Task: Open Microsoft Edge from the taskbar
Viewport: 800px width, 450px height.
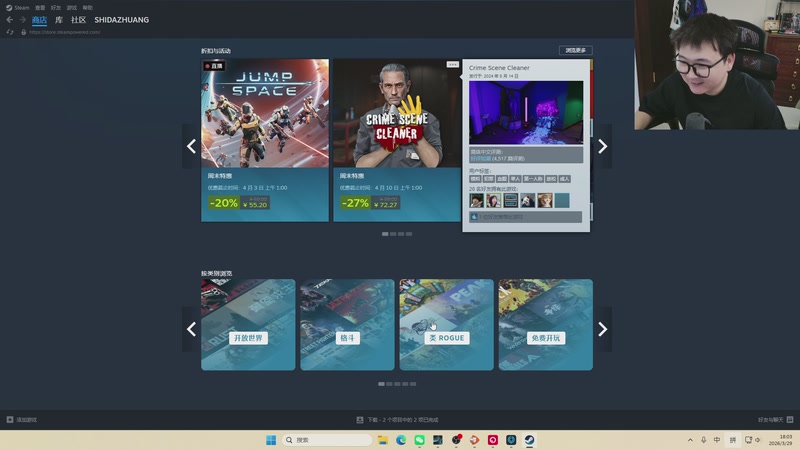Action: [x=401, y=440]
